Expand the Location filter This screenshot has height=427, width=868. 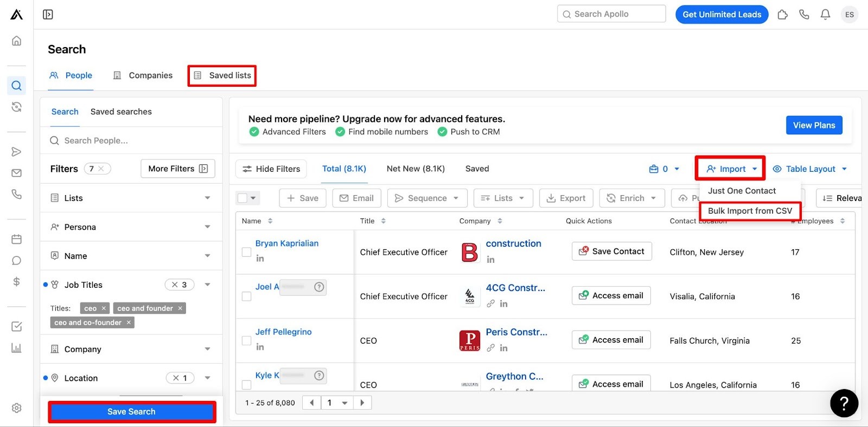click(207, 378)
